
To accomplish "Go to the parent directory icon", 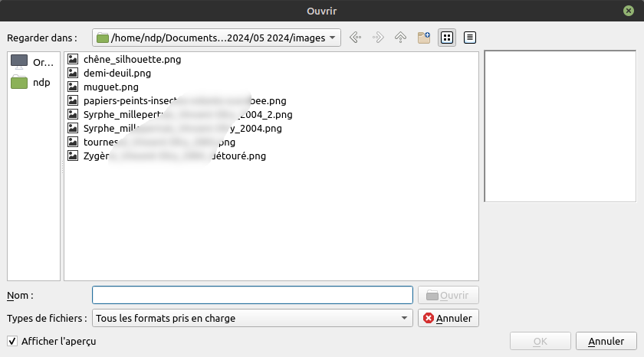I will [x=400, y=37].
